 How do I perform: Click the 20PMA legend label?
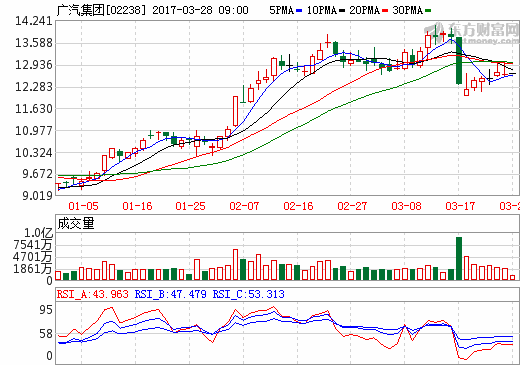pos(365,10)
